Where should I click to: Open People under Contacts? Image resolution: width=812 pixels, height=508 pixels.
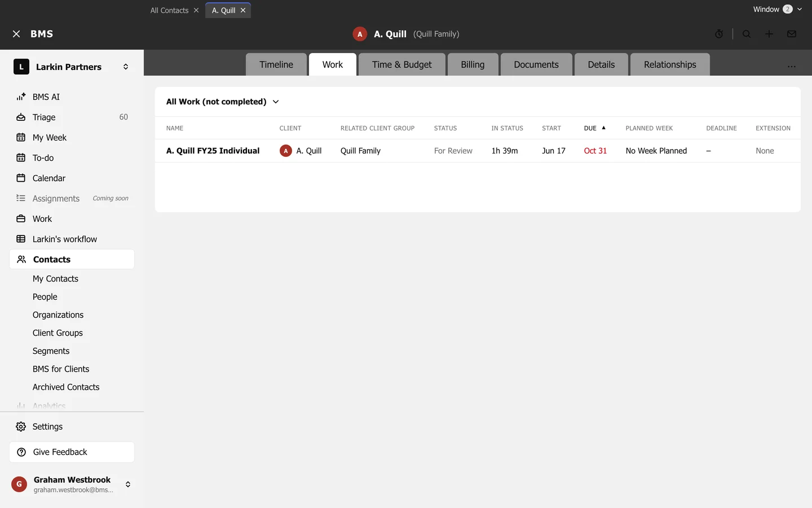(x=45, y=297)
